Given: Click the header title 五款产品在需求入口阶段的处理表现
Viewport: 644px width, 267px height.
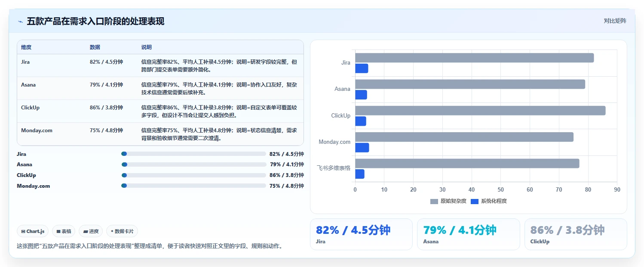Looking at the screenshot, I should (95, 22).
